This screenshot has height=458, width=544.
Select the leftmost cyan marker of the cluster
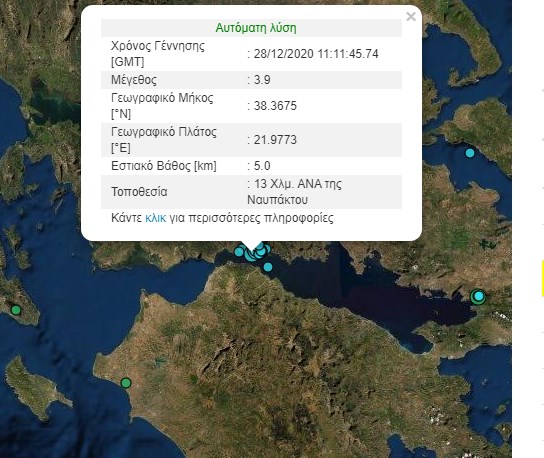pyautogui.click(x=239, y=252)
